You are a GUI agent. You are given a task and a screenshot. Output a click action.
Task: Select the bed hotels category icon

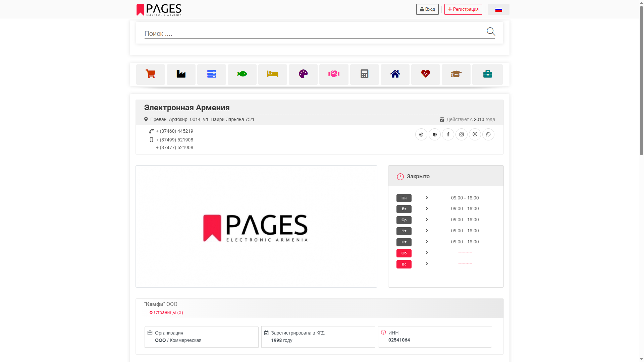273,74
